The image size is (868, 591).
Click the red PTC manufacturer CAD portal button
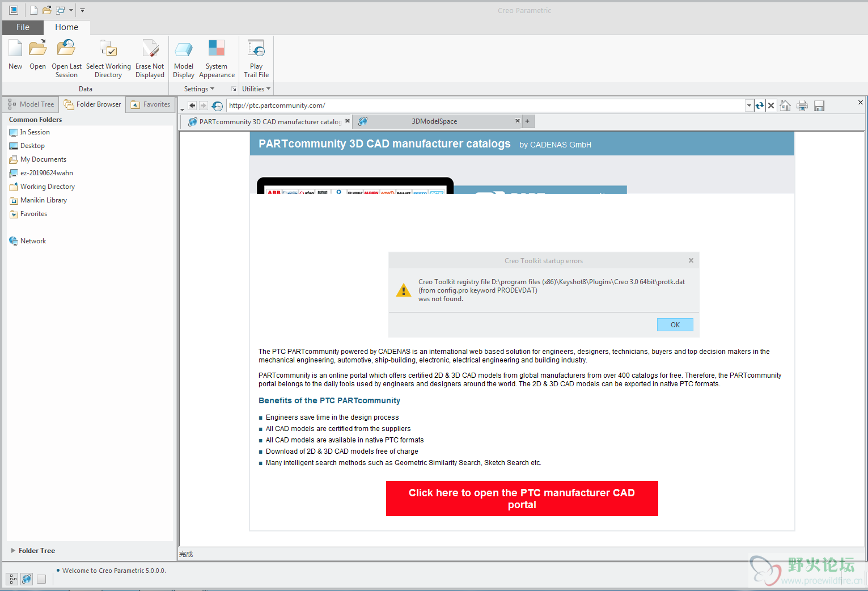point(522,499)
